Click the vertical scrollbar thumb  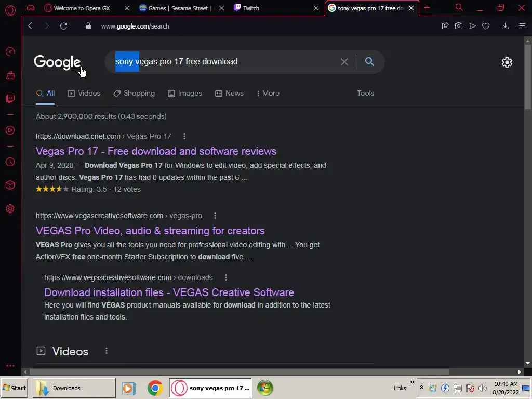pyautogui.click(x=528, y=77)
